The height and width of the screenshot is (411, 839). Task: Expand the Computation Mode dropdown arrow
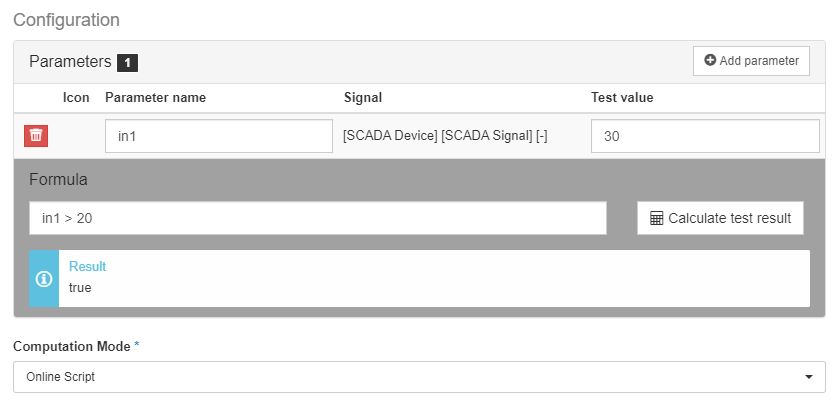pos(808,377)
